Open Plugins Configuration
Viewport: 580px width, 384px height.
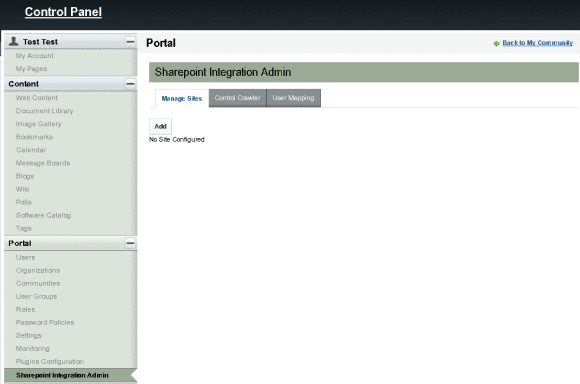click(x=50, y=361)
